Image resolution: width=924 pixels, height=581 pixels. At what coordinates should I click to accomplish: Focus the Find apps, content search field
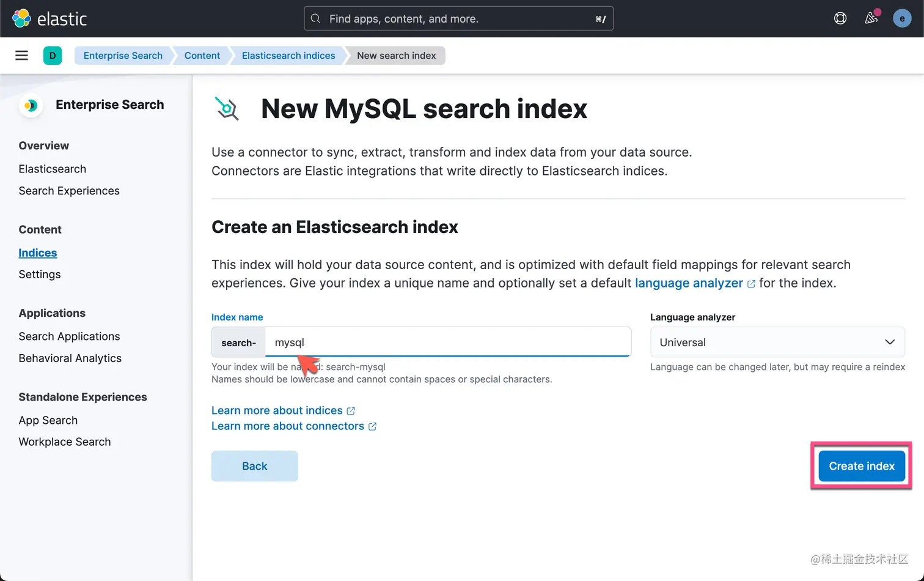point(458,18)
